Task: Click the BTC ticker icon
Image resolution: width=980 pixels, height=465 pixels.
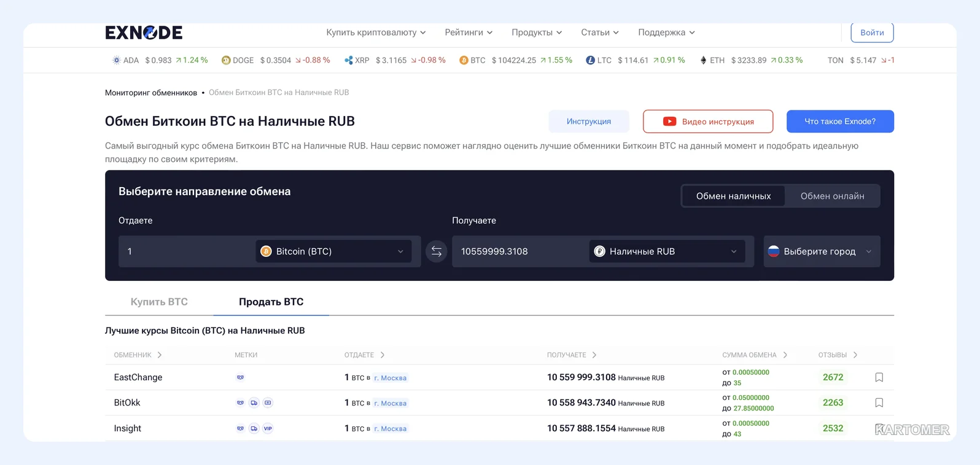Action: (464, 60)
